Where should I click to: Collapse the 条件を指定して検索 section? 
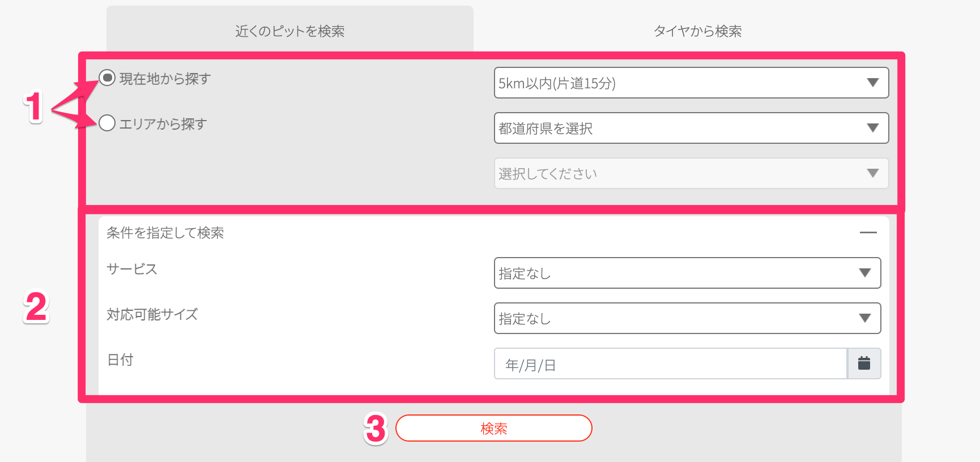coord(868,233)
